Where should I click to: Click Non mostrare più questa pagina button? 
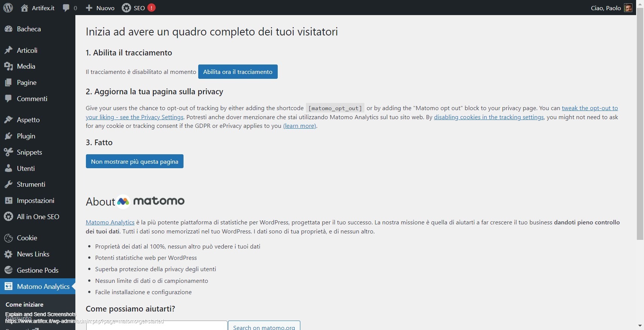[x=135, y=161]
